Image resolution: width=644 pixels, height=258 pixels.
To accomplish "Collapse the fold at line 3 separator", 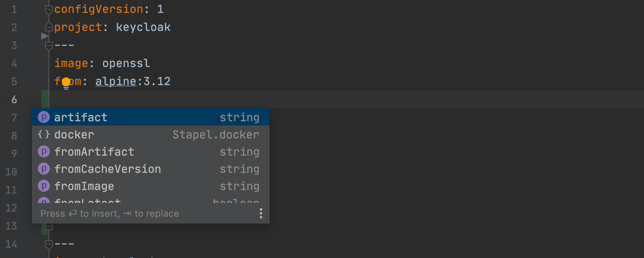I will (x=49, y=46).
